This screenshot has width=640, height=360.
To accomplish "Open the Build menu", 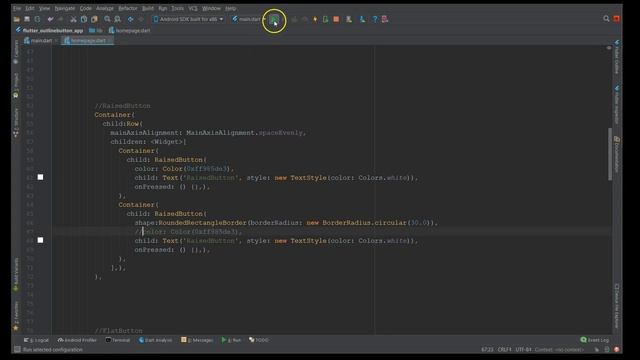I will point(148,8).
